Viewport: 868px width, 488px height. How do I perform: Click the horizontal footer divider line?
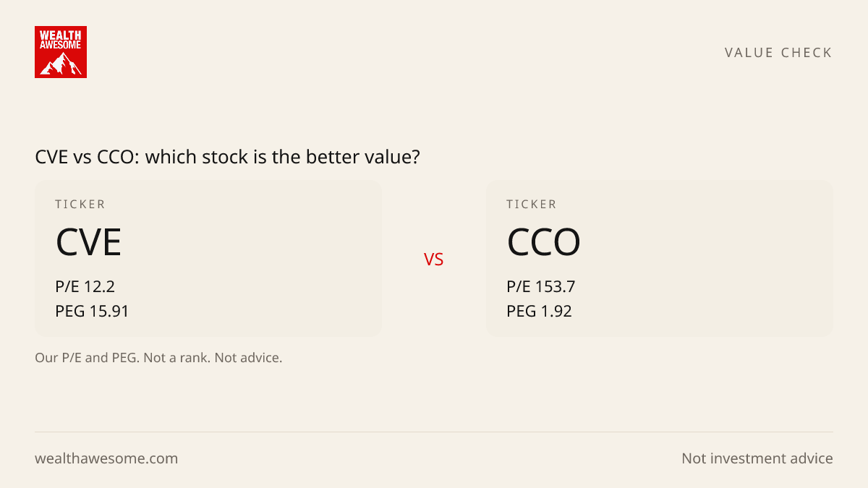tap(434, 432)
